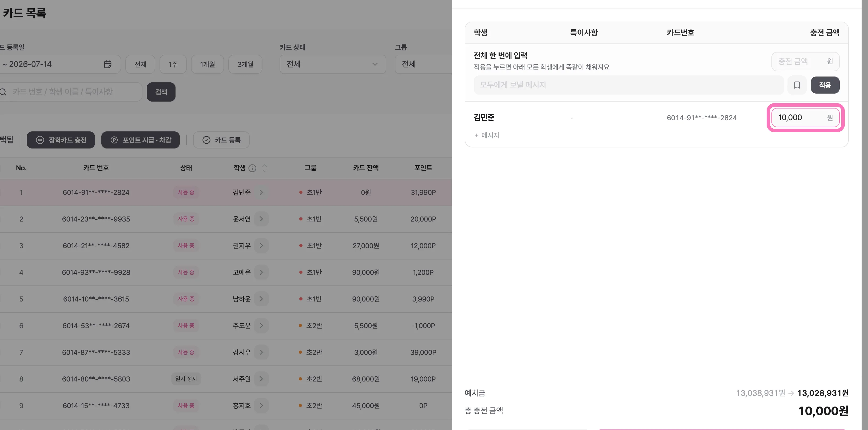Open 남하윤 student detail chevron

tap(261, 299)
